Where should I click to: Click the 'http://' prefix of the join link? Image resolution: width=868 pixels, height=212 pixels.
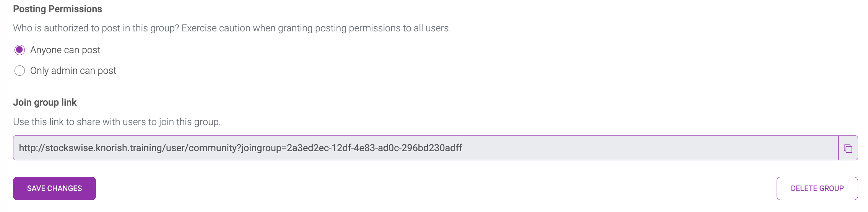32,148
